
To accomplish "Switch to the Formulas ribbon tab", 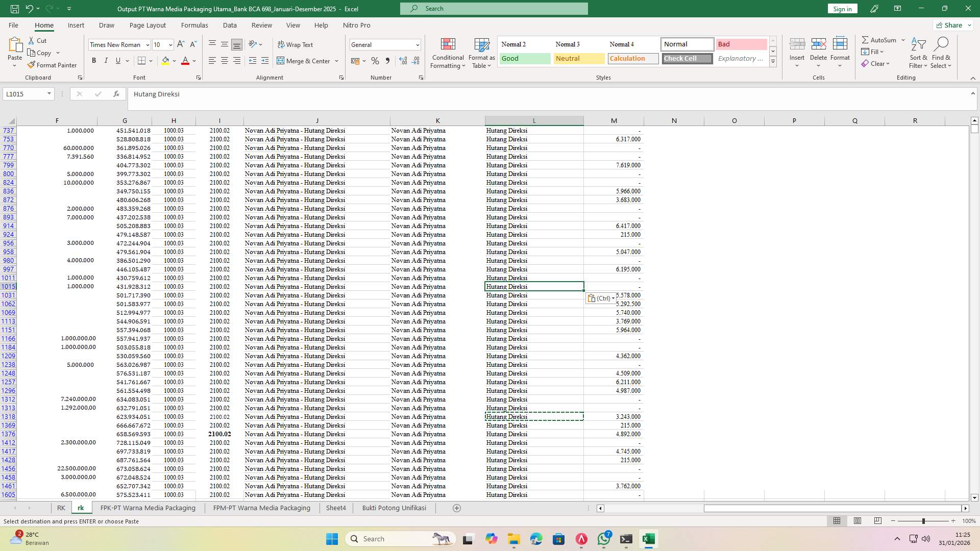I will 194,25.
